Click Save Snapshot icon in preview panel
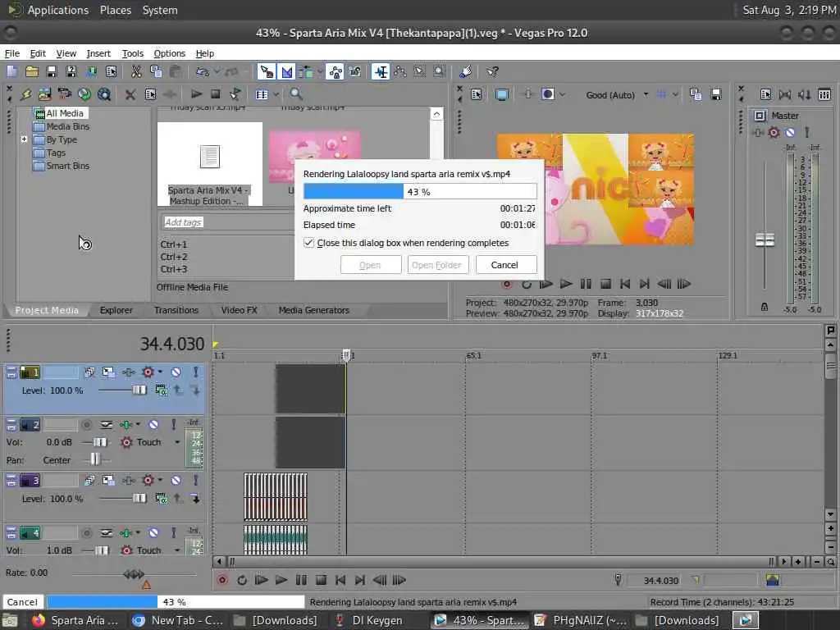The image size is (840, 630). pos(715,95)
